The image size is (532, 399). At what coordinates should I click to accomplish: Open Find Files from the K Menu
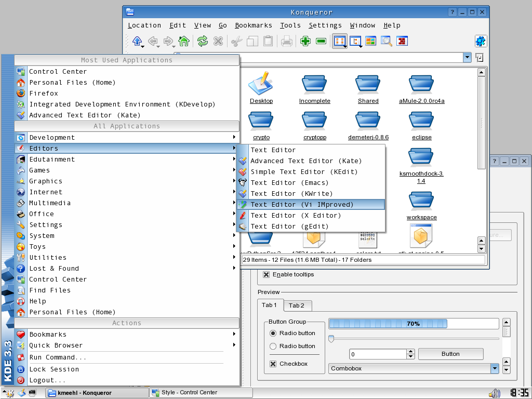127,290
